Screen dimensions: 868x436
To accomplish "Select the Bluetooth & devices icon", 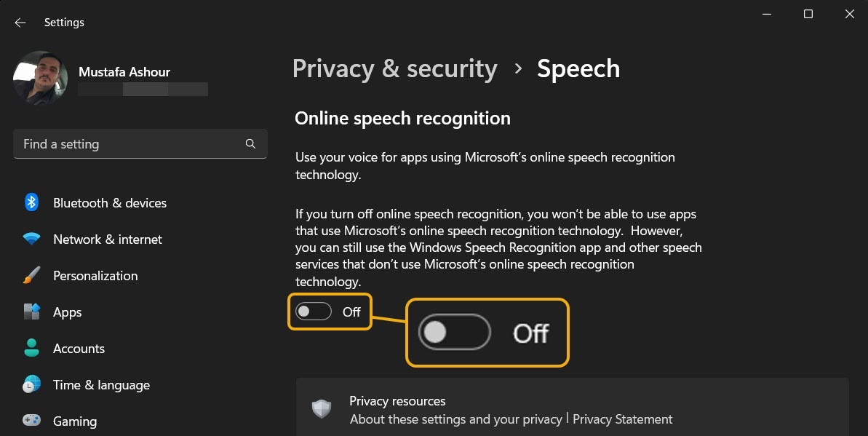I will pyautogui.click(x=31, y=202).
